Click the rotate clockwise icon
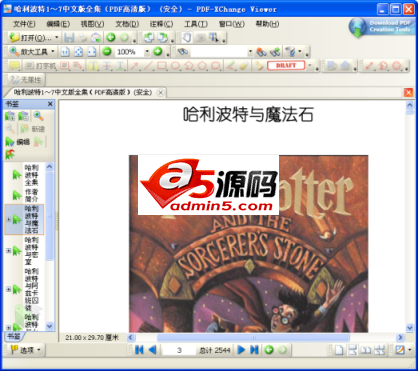This screenshot has height=371, width=418. tap(163, 38)
